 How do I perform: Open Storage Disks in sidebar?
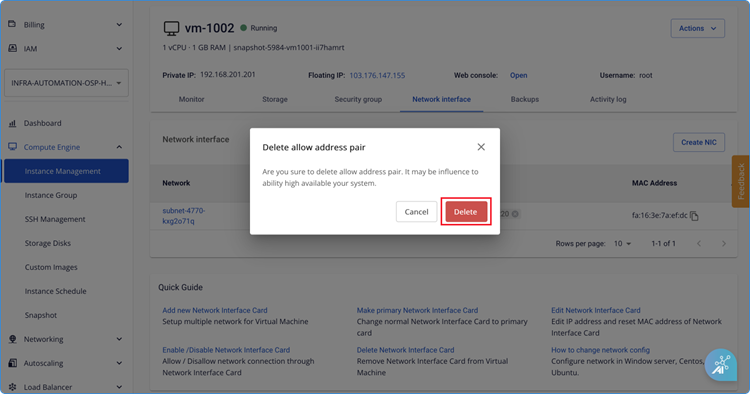(48, 243)
